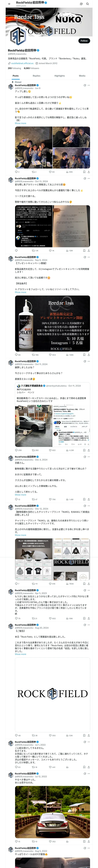Viewport: 98px width, 868px height.
Task: View the 8,083 Followers list
Action: pyautogui.click(x=31, y=68)
